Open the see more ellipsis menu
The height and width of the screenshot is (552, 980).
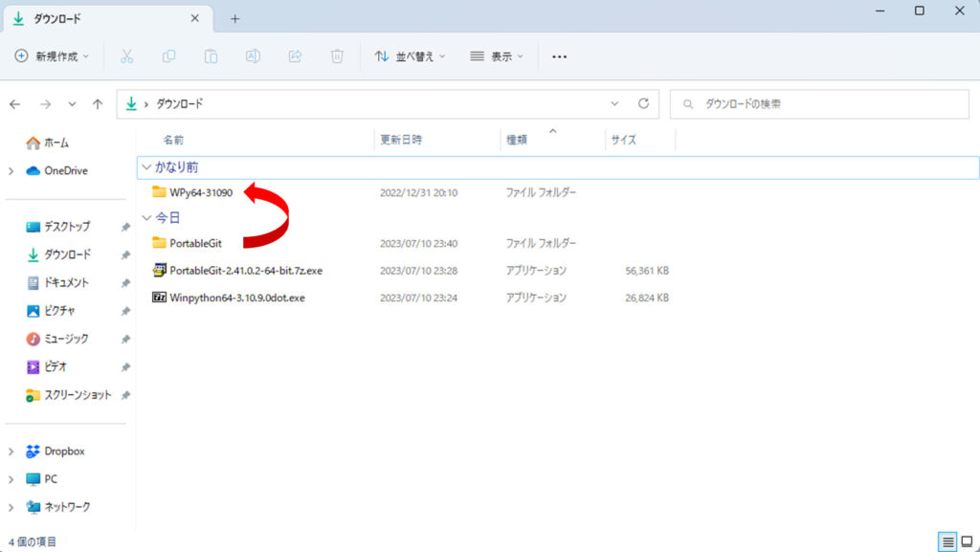[560, 56]
